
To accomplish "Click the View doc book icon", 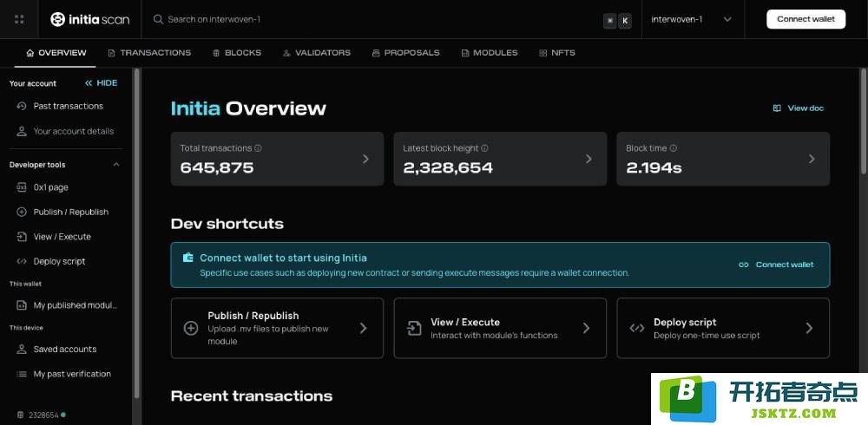I will coord(777,108).
